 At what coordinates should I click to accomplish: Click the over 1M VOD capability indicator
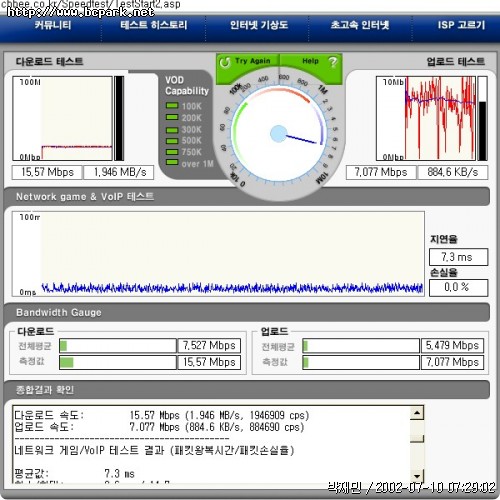tap(172, 163)
